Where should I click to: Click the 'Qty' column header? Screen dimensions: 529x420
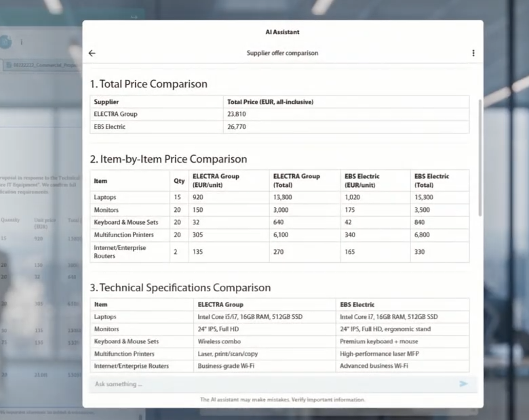[179, 181]
